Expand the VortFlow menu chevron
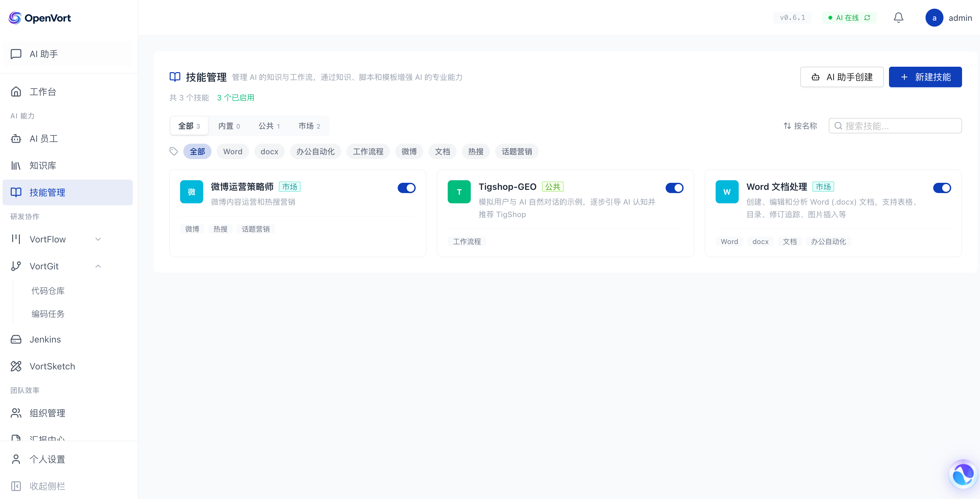The image size is (980, 499). [98, 239]
